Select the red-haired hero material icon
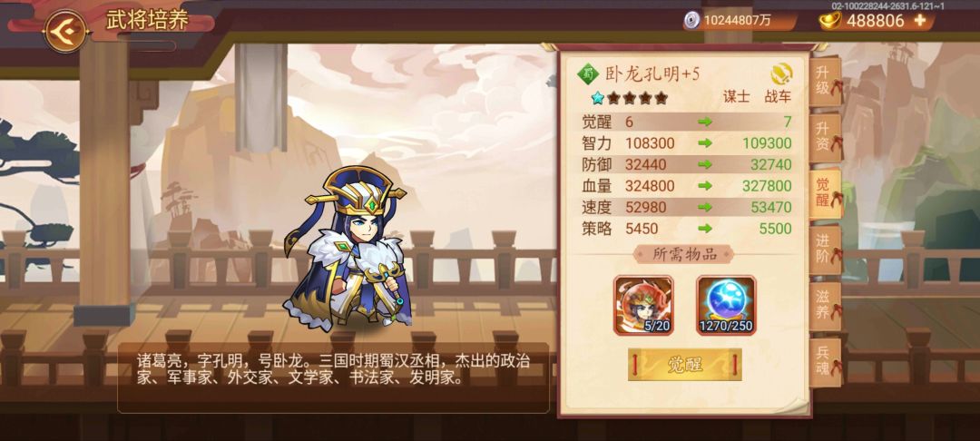980x441 pixels. pos(643,306)
